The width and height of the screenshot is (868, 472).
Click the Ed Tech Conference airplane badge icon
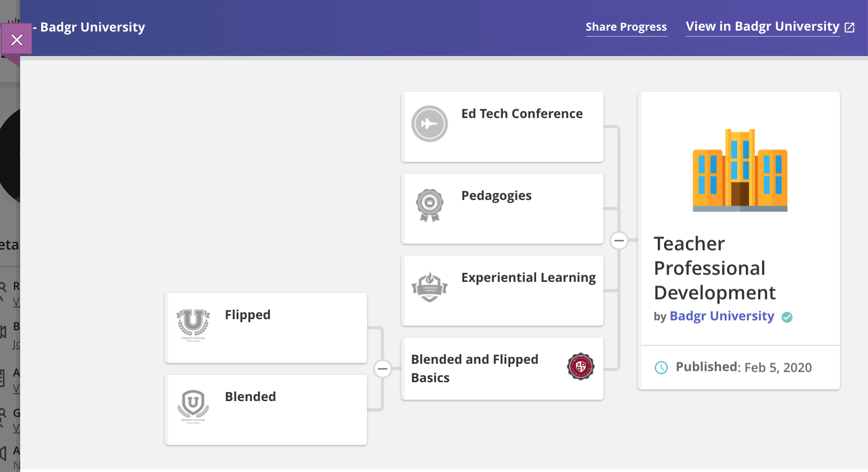pyautogui.click(x=429, y=124)
